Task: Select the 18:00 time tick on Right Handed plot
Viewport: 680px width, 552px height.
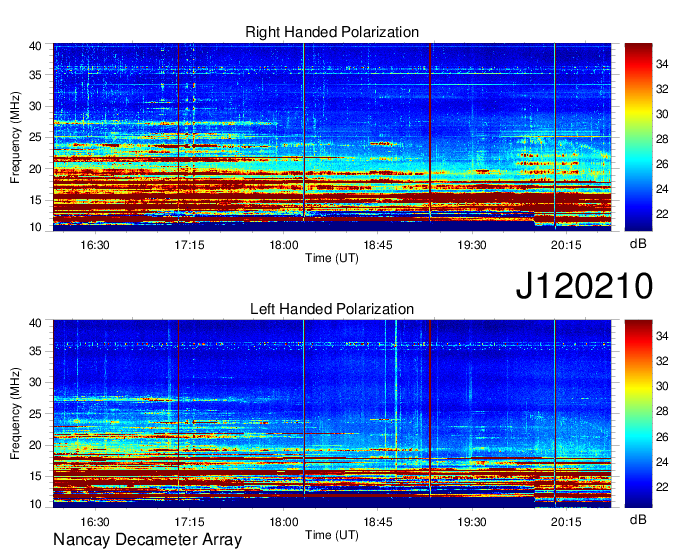Action: pyautogui.click(x=284, y=245)
